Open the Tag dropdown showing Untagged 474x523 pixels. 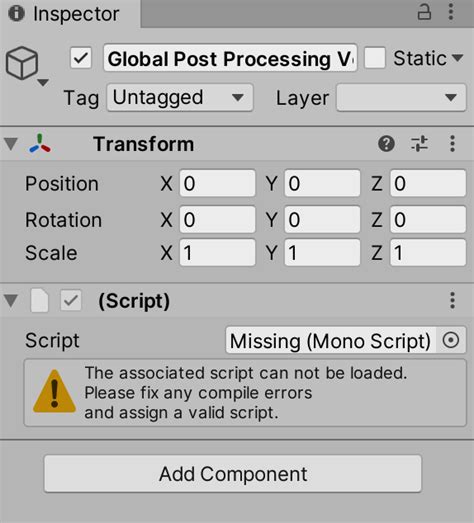pos(180,97)
